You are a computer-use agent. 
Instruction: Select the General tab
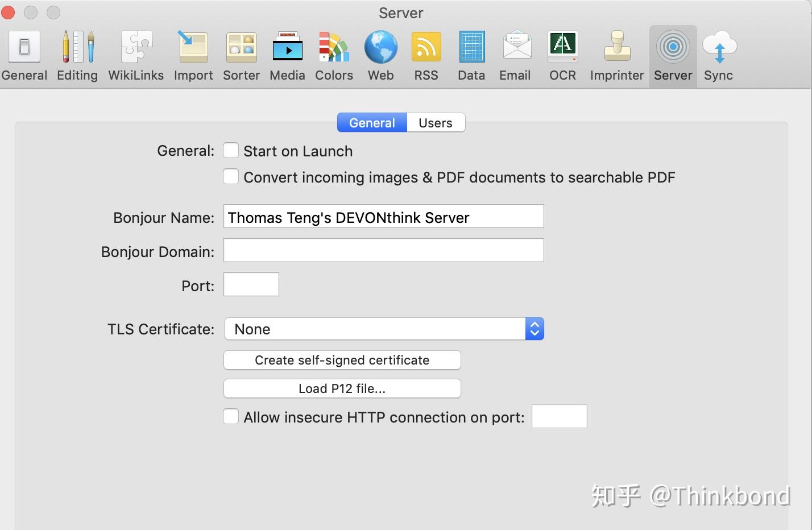pyautogui.click(x=372, y=122)
